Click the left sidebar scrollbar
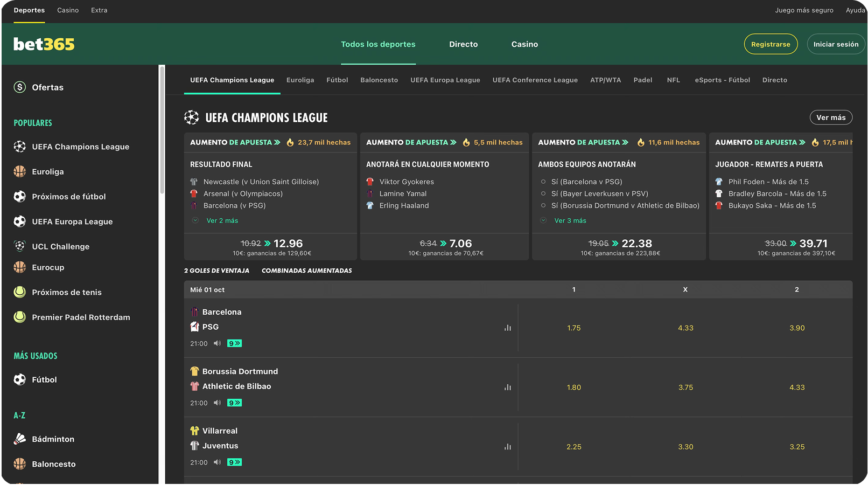Image resolution: width=868 pixels, height=485 pixels. pos(162,130)
